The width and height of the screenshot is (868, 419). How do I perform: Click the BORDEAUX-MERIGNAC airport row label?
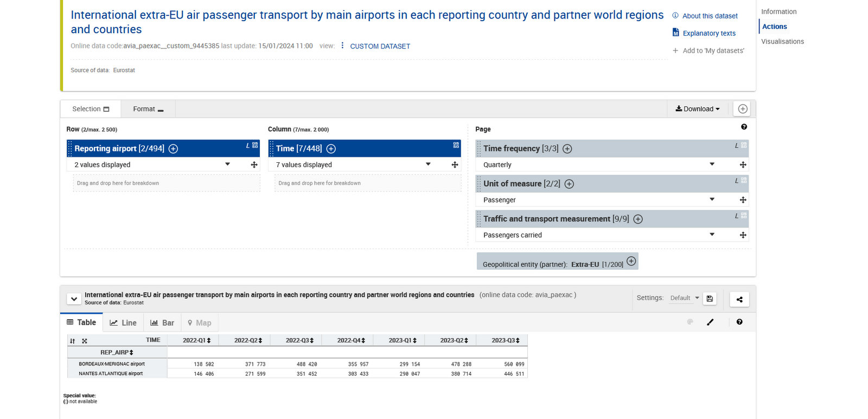pyautogui.click(x=112, y=364)
